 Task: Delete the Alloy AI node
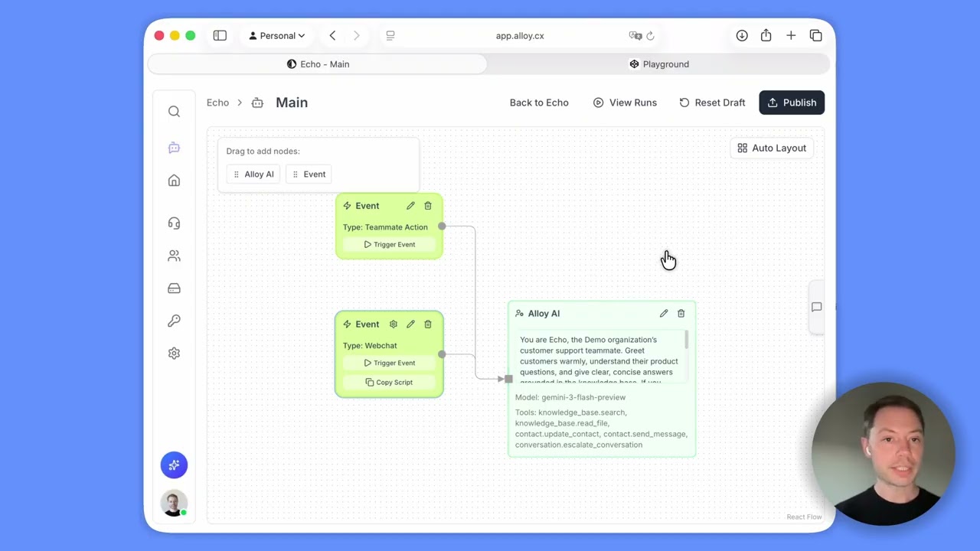click(x=681, y=314)
